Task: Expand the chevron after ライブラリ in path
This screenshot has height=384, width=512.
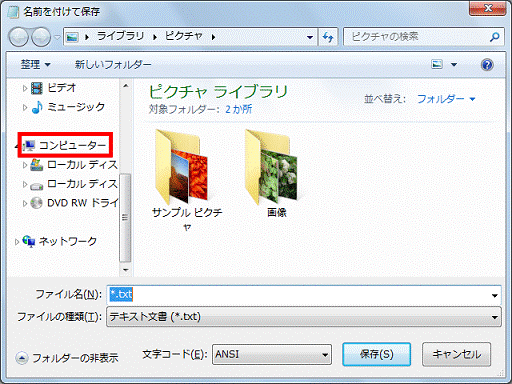Action: point(155,37)
